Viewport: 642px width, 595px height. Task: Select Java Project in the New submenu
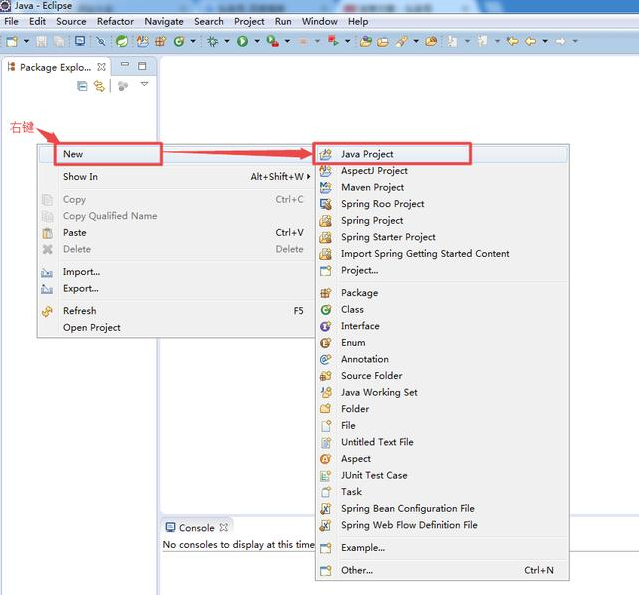point(442,154)
